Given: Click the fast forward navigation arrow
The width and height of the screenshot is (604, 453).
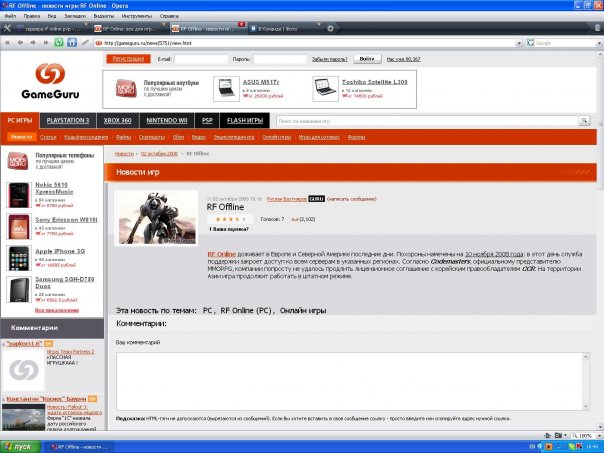Looking at the screenshot, I should point(46,43).
